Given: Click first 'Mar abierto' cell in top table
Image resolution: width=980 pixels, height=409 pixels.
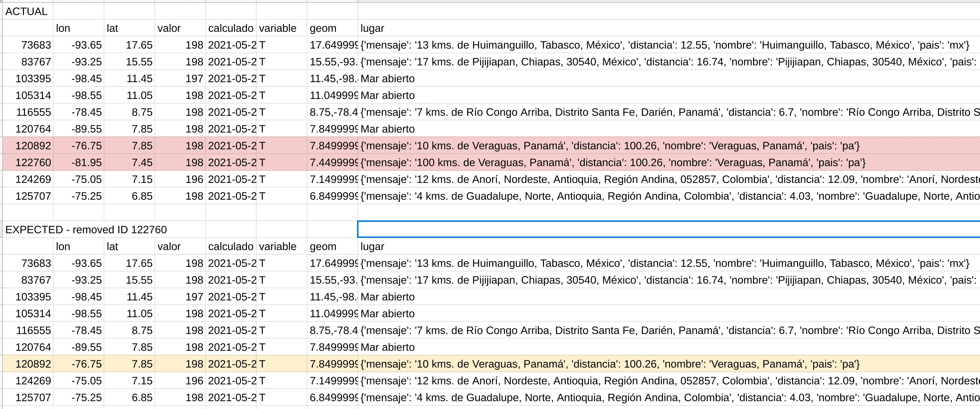Looking at the screenshot, I should [x=387, y=78].
